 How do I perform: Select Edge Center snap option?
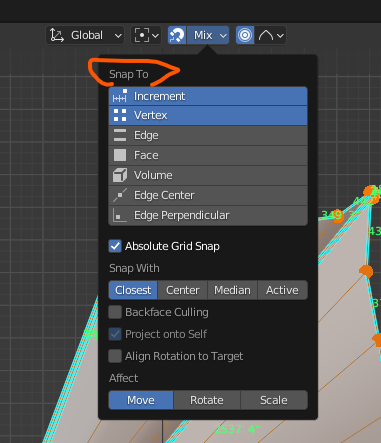[x=208, y=195]
